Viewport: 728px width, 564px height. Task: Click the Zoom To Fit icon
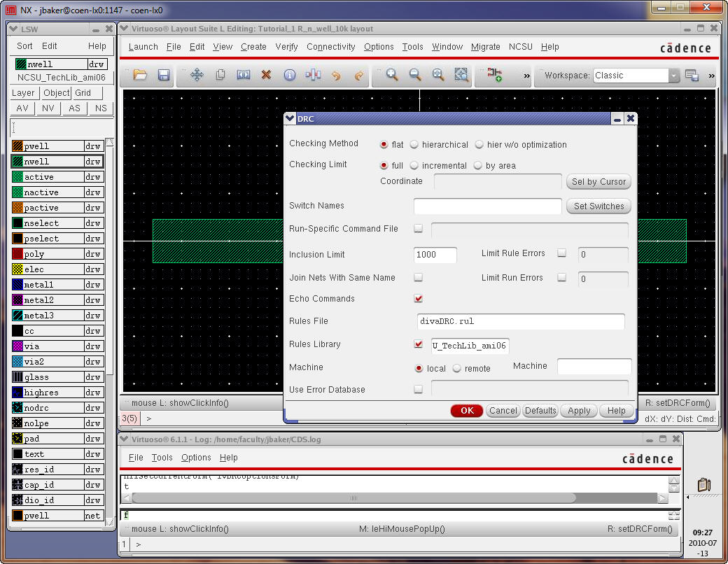(x=438, y=76)
